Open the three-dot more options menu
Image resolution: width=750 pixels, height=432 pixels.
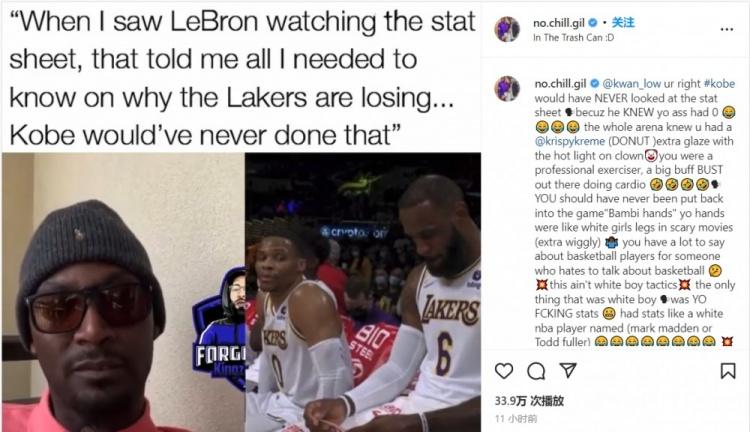pyautogui.click(x=727, y=29)
